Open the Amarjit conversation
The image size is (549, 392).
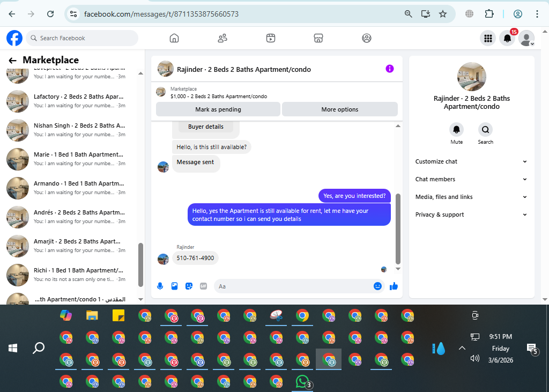coord(70,246)
